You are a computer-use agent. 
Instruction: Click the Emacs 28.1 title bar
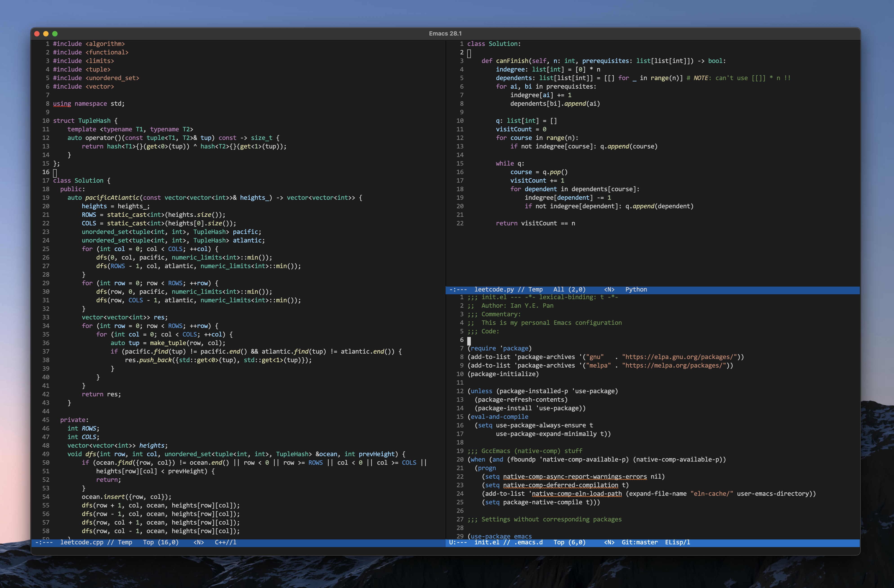[x=445, y=34]
